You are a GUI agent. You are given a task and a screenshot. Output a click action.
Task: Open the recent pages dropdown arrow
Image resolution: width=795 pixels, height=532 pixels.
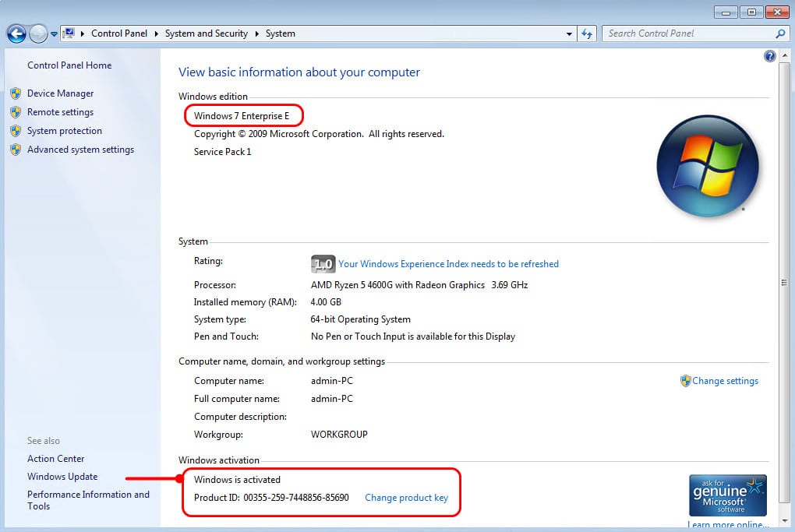54,34
